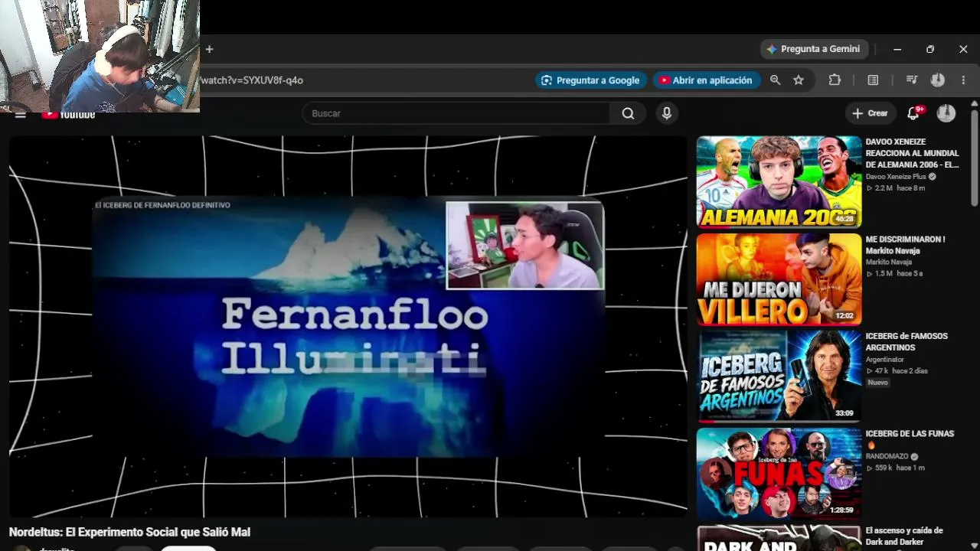Open the media controls music icon
The width and height of the screenshot is (980, 551).
pos(911,80)
